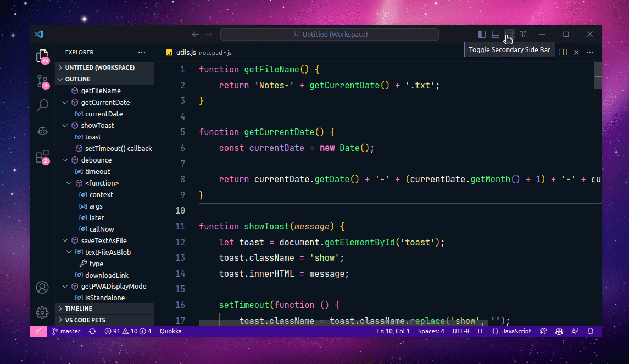Image resolution: width=629 pixels, height=364 pixels.
Task: Open the Accounts menu
Action: (x=42, y=288)
